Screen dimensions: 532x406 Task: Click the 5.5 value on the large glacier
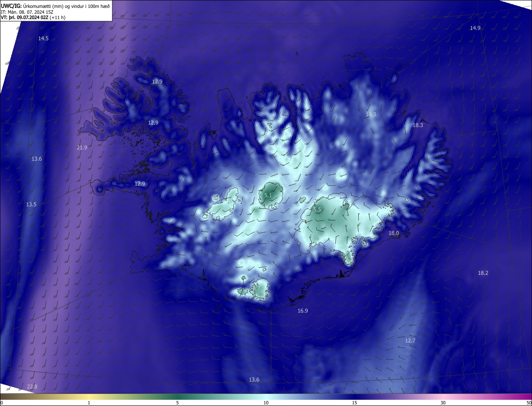pos(318,210)
